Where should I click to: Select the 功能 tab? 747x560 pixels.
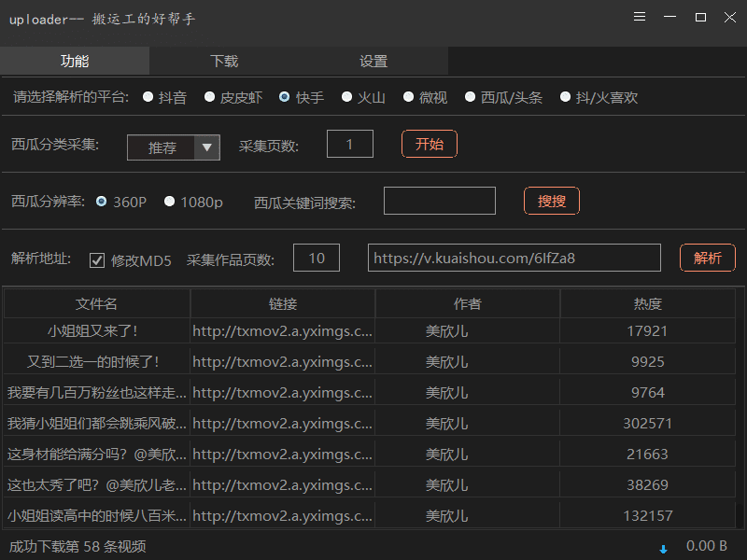tap(75, 60)
